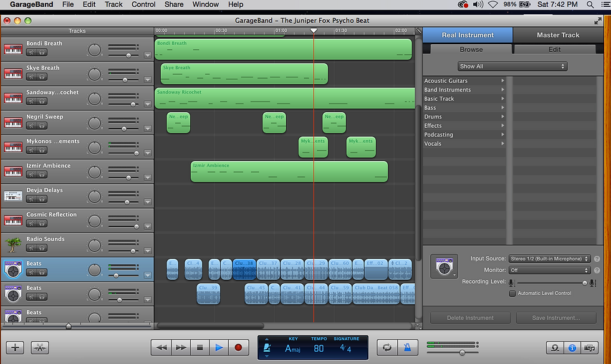Viewport: 611px width, 364px height.
Task: Enable Automatic Level Control checkbox
Action: click(x=512, y=293)
